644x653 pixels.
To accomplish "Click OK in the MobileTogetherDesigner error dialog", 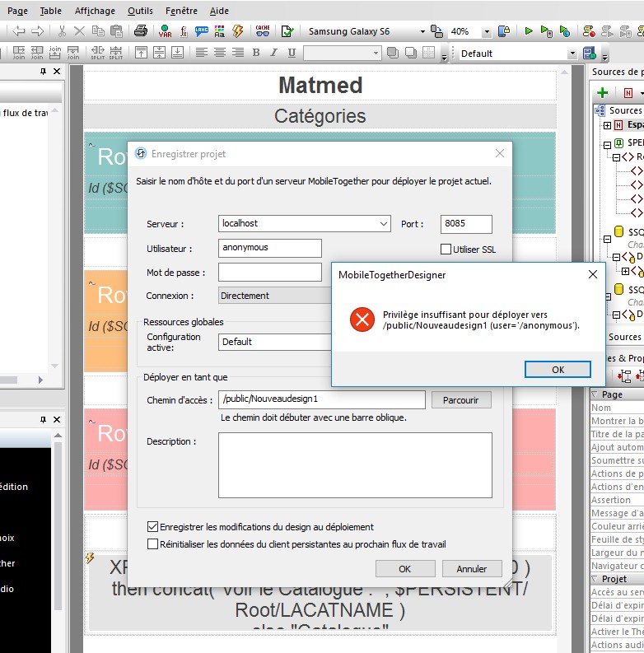I will coord(558,370).
